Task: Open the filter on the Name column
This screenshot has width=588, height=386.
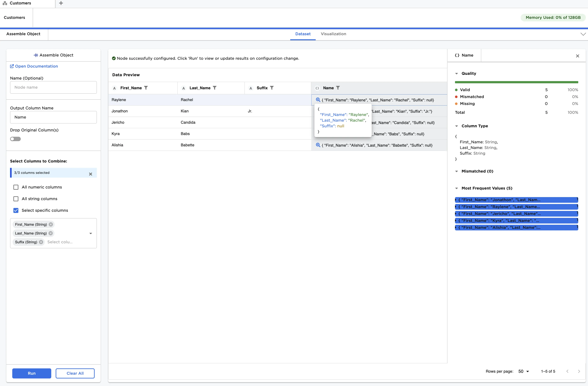Action: [338, 88]
